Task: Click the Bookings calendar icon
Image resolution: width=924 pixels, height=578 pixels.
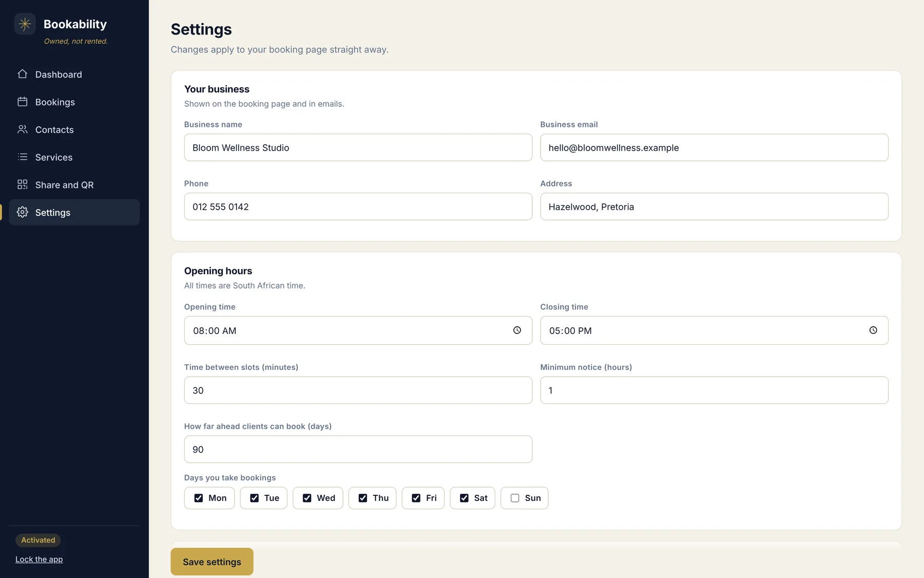Action: 22,102
